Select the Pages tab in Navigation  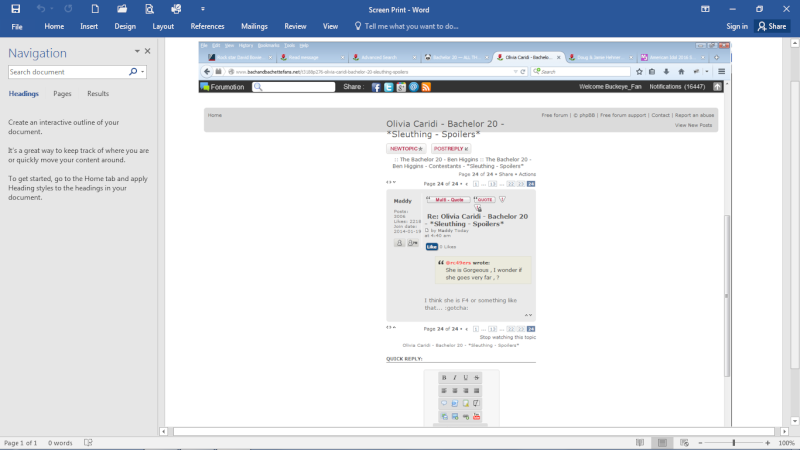62,94
